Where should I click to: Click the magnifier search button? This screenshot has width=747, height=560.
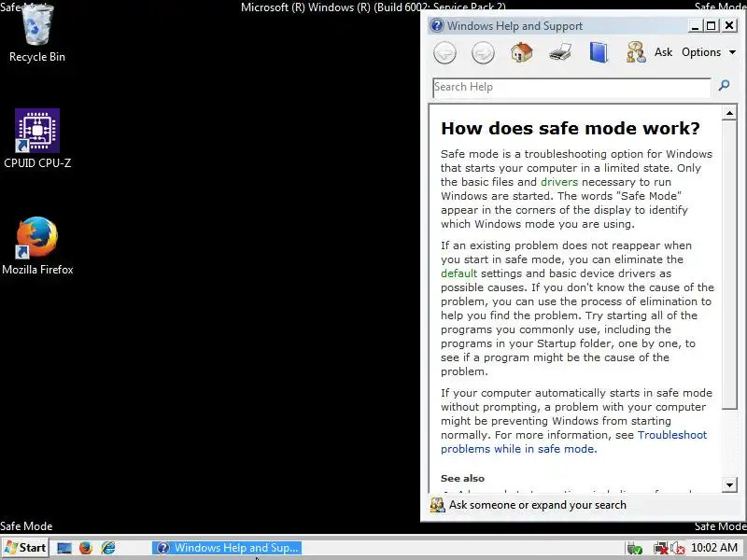point(725,86)
